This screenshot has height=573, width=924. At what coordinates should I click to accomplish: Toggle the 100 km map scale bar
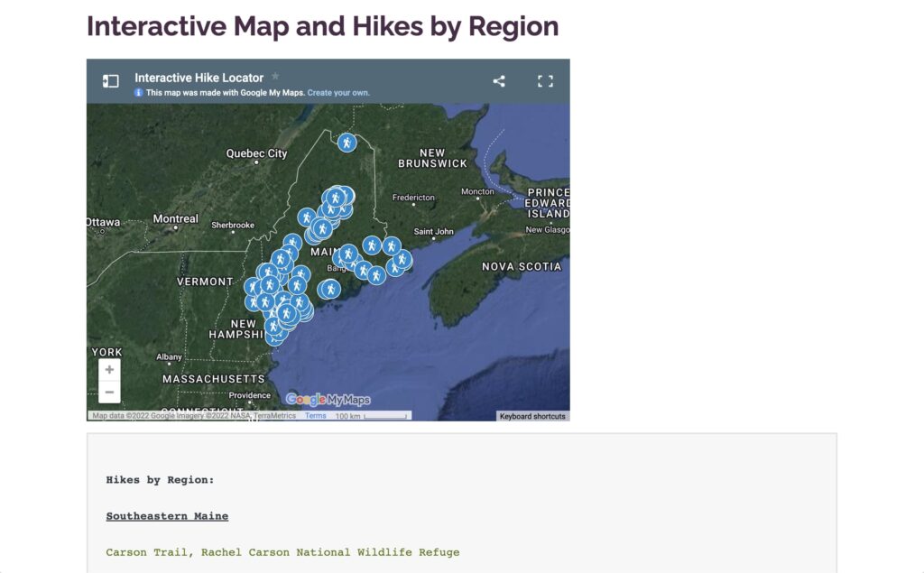pyautogui.click(x=372, y=416)
